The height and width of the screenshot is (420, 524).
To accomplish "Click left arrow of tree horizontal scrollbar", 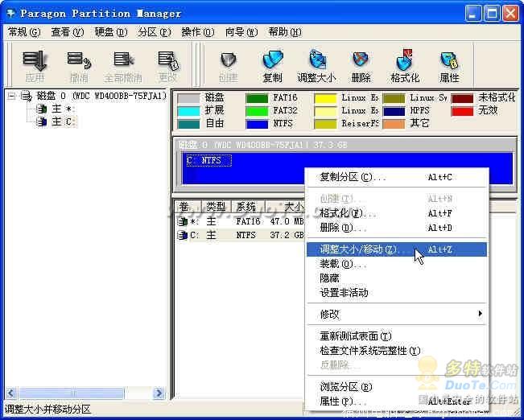I will (10, 393).
